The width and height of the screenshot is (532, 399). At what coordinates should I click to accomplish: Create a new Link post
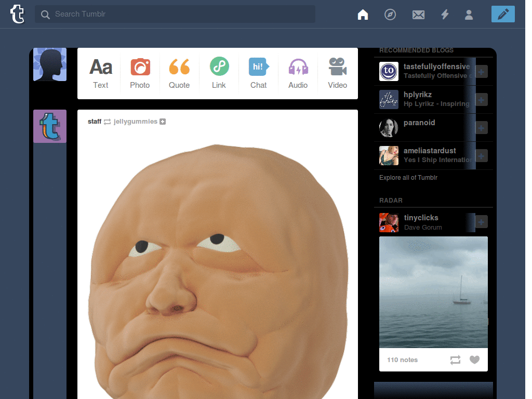pos(219,73)
